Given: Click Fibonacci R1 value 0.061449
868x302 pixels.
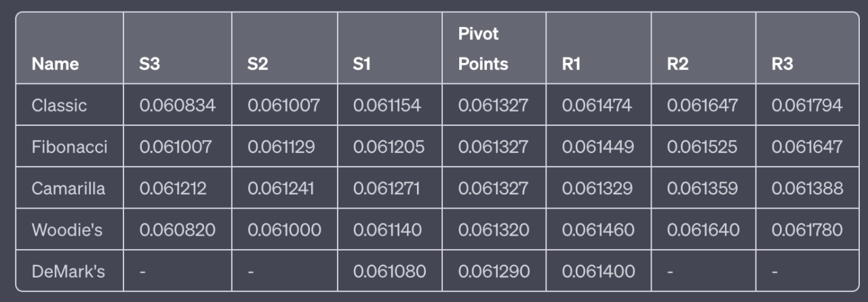Looking at the screenshot, I should [x=599, y=147].
